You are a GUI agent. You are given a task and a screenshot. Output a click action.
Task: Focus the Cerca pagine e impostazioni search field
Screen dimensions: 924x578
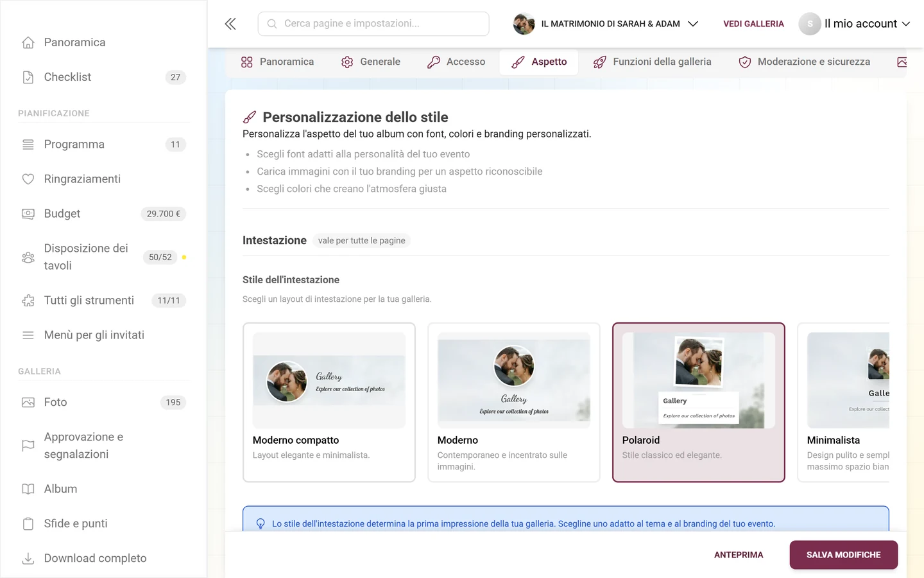tap(373, 24)
